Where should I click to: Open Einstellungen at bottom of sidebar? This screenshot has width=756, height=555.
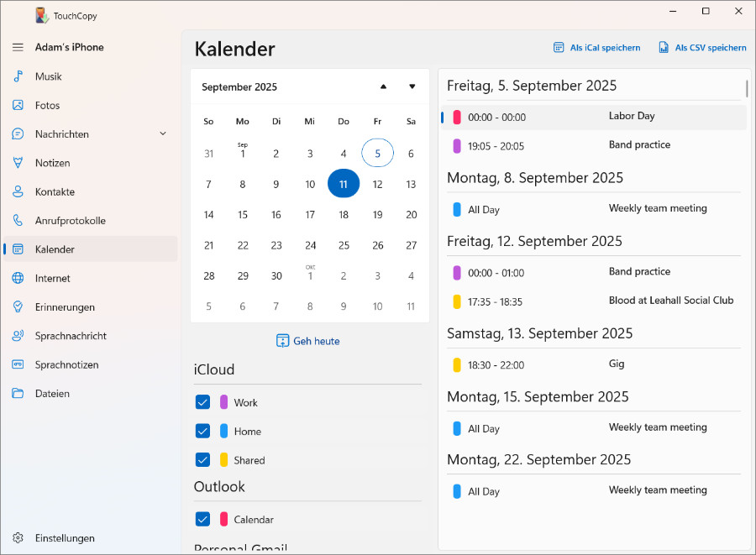pos(65,538)
